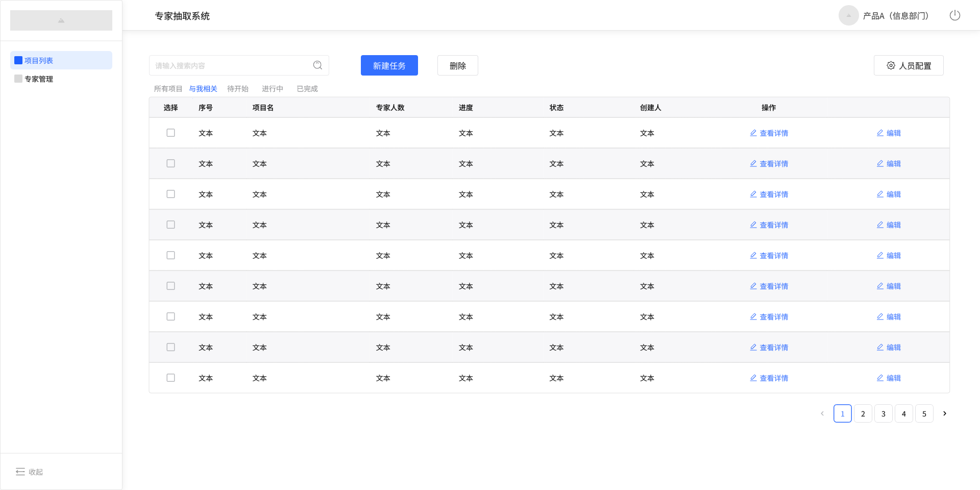Image resolution: width=980 pixels, height=490 pixels.
Task: Go to previous page with left chevron
Action: pyautogui.click(x=822, y=413)
